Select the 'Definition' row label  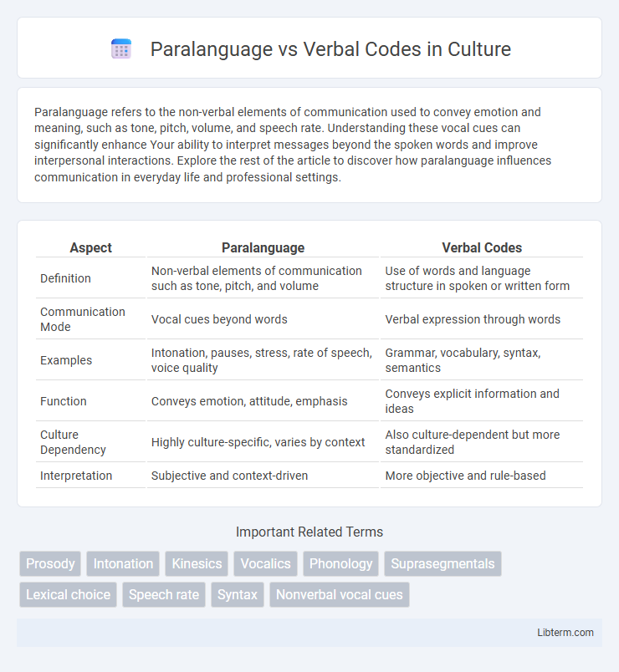click(65, 278)
